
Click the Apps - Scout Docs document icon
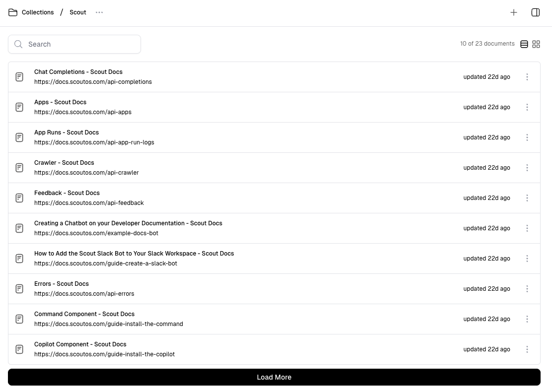coord(19,107)
